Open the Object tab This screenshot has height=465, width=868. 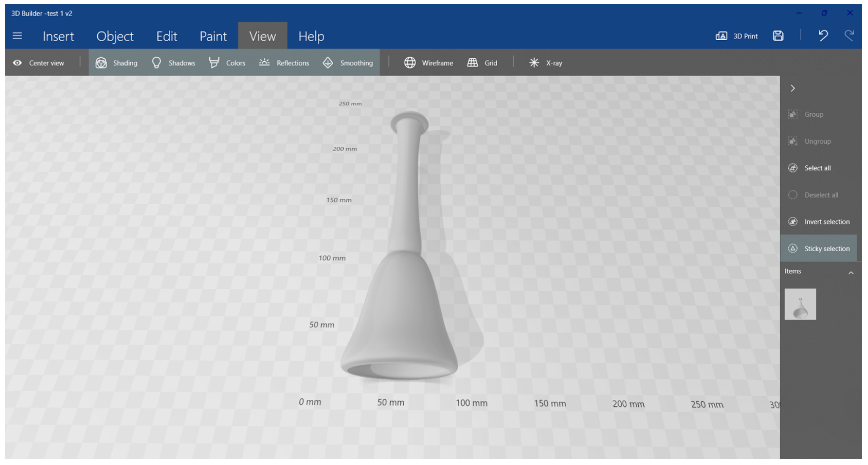pos(115,36)
